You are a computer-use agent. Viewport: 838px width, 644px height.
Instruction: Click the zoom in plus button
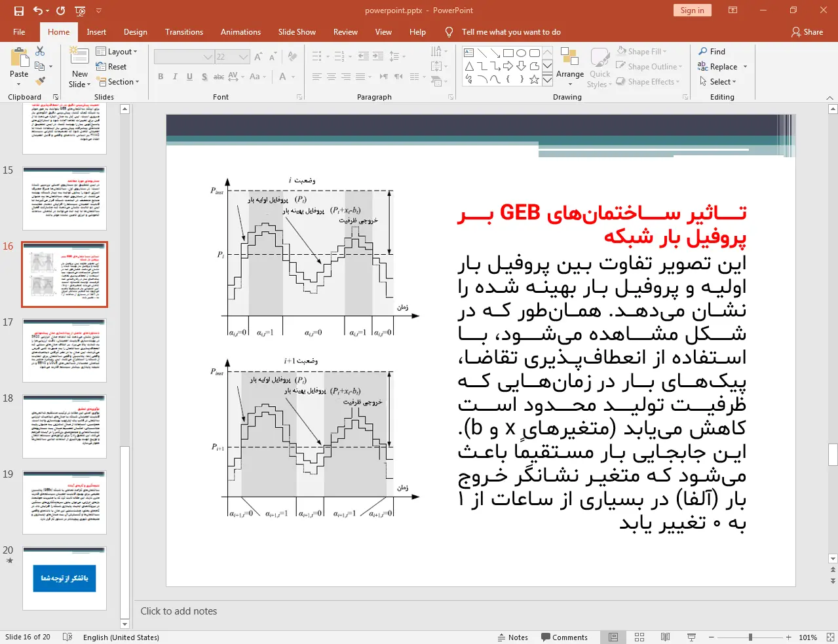(x=789, y=637)
